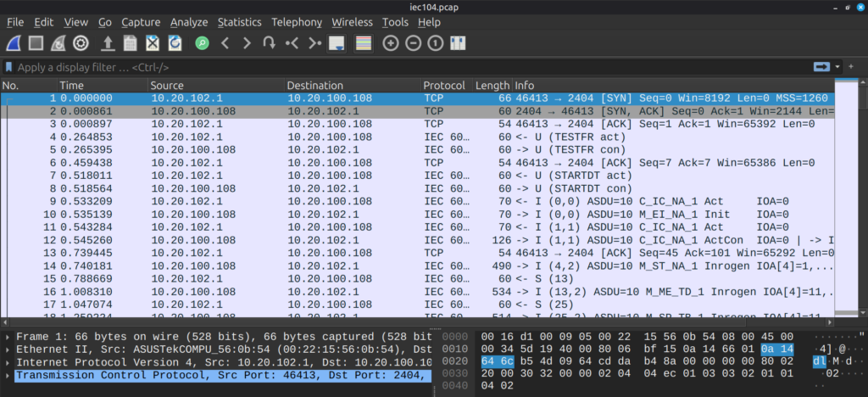Select packet 10 M_EI_NA_1 Init row
Image resolution: width=868 pixels, height=397 pixels.
[x=417, y=215]
